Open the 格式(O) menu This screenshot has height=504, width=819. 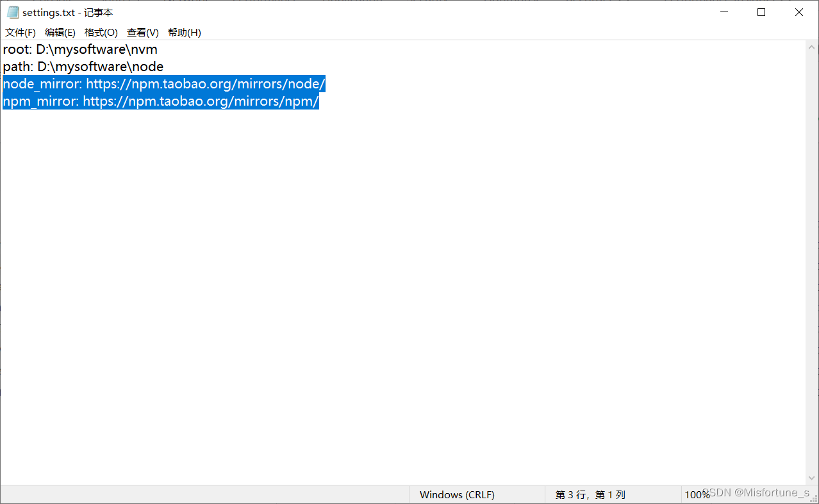(101, 32)
